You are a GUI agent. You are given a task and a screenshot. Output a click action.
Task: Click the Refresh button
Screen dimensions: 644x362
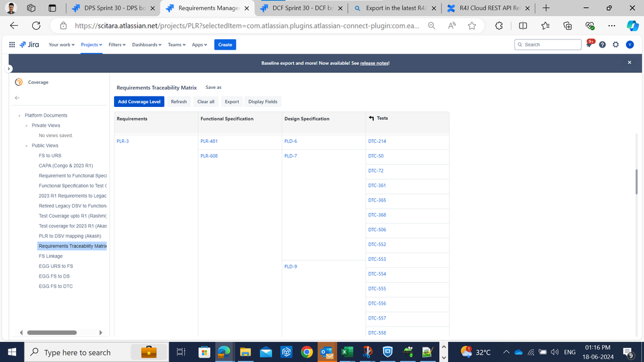coord(179,101)
